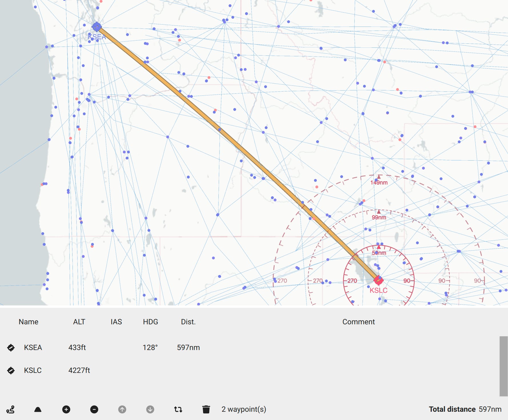Reverse the route with the swap icon
The height and width of the screenshot is (420, 508).
(178, 409)
